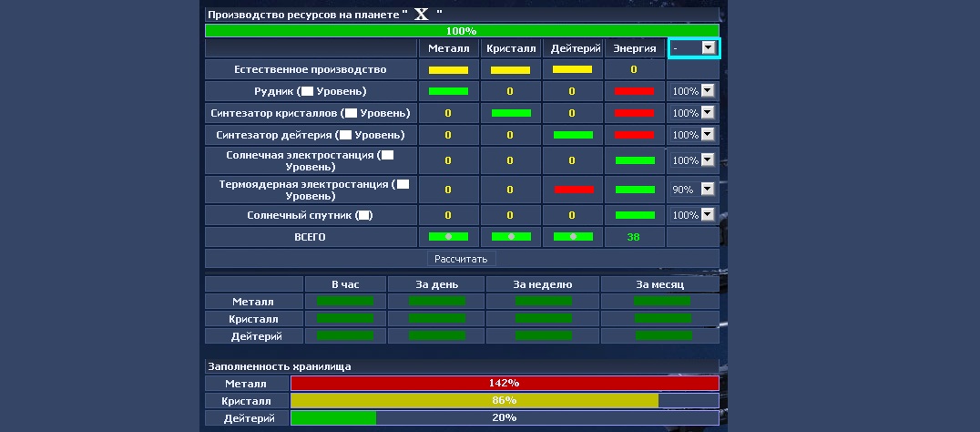Expand the Синтезатор кристаллов percentage dropdown
Viewport: 980px width, 432px height.
(693, 113)
